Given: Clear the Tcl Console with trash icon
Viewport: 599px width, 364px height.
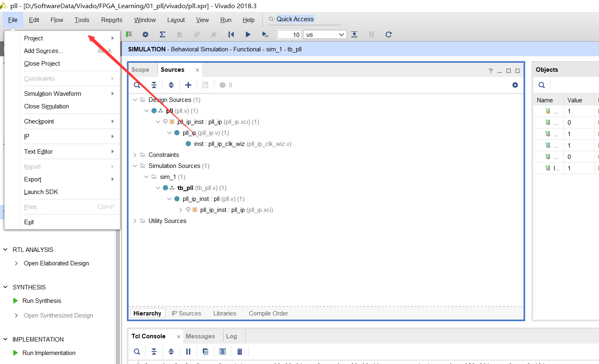Looking at the screenshot, I should pos(240,351).
